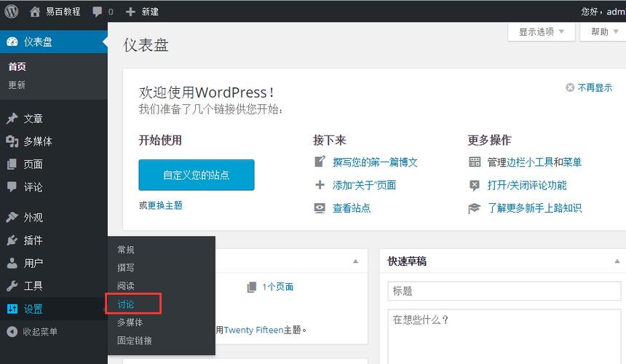This screenshot has height=364, width=626.
Task: Click the plus icon next to 新建
Action: click(x=130, y=12)
